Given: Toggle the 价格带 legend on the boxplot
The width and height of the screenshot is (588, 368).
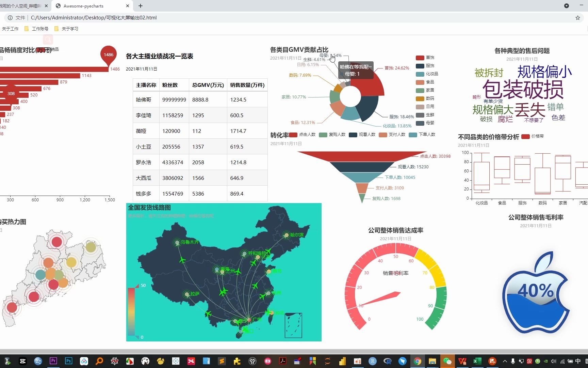Looking at the screenshot, I should coord(533,136).
